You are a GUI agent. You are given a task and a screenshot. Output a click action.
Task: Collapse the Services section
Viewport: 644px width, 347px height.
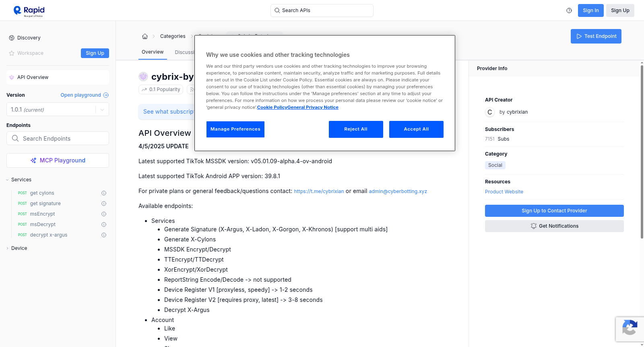click(x=19, y=180)
